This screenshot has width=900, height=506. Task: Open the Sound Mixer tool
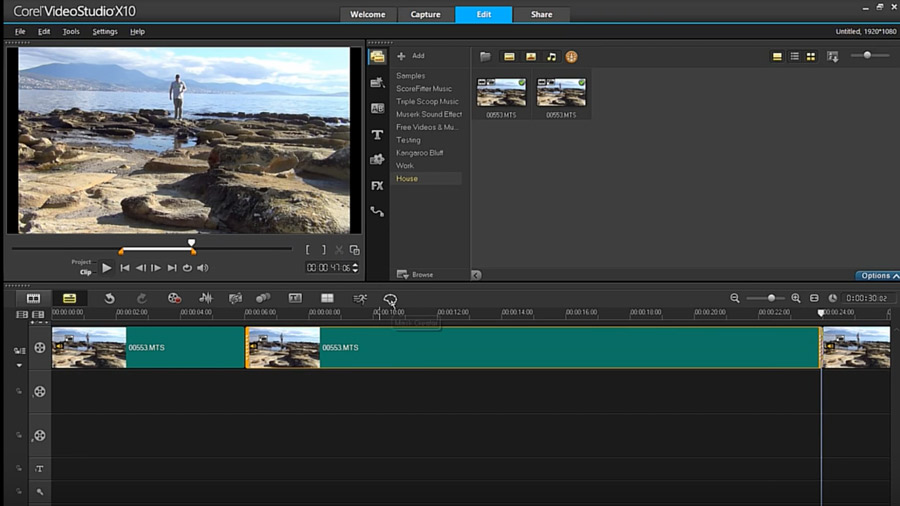[x=205, y=299]
